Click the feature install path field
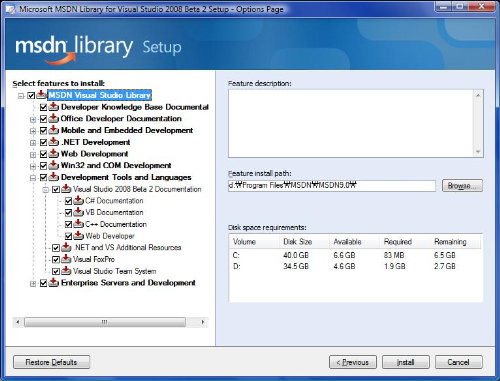This screenshot has height=381, width=500. click(x=332, y=186)
